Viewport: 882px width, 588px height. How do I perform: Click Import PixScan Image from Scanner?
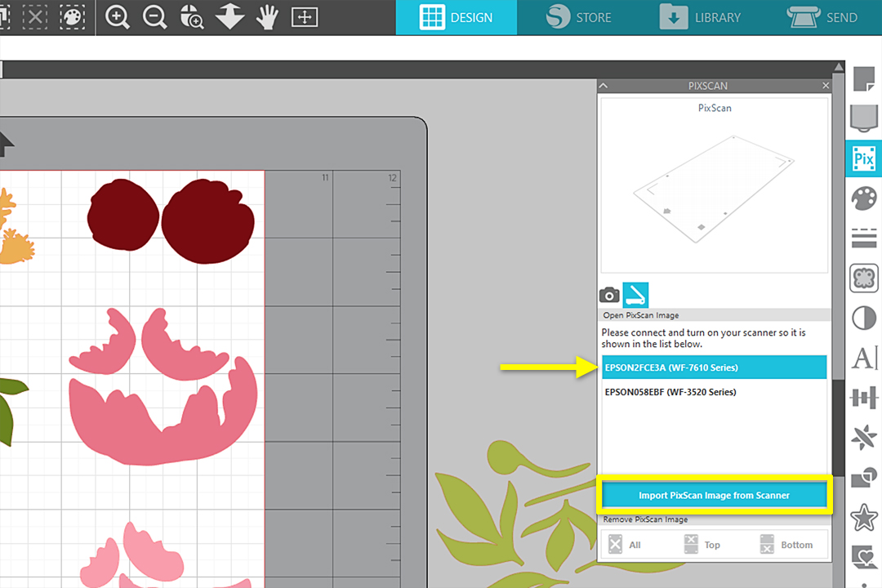(714, 495)
